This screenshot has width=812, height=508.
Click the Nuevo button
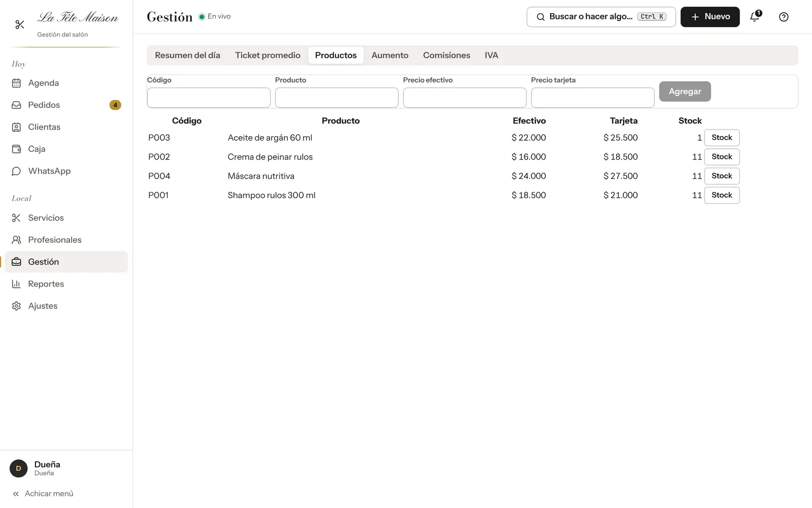[710, 17]
